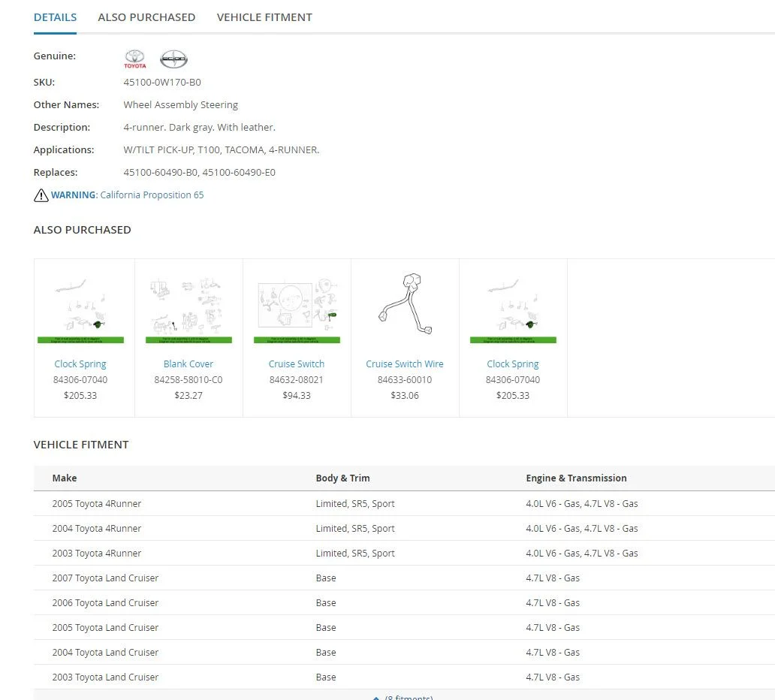The height and width of the screenshot is (700, 775).
Task: Select the 2003 Toyota Land Cruiser row
Action: (404, 677)
